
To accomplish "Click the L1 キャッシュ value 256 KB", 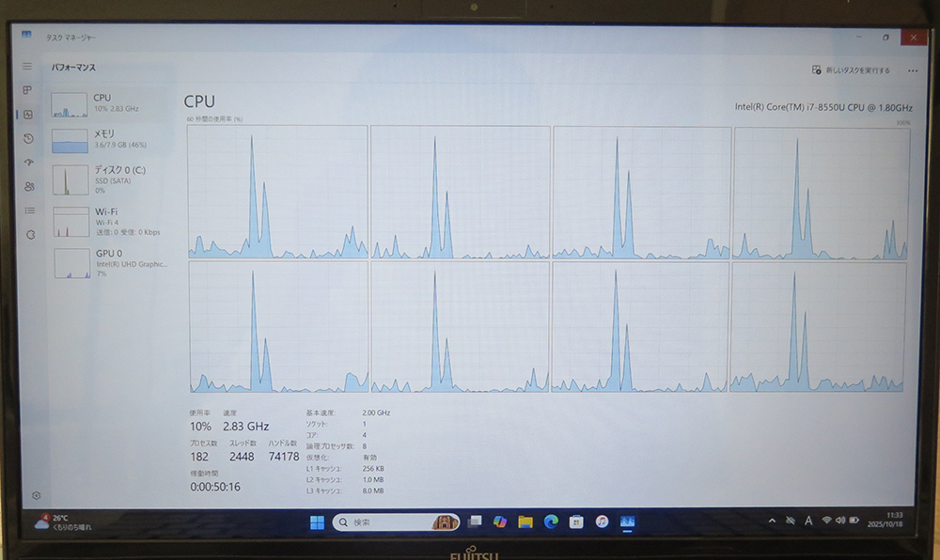I will pyautogui.click(x=373, y=468).
